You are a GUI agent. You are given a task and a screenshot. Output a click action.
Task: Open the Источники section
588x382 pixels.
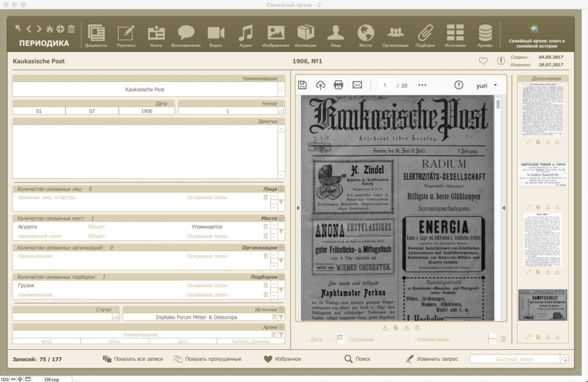pos(455,36)
